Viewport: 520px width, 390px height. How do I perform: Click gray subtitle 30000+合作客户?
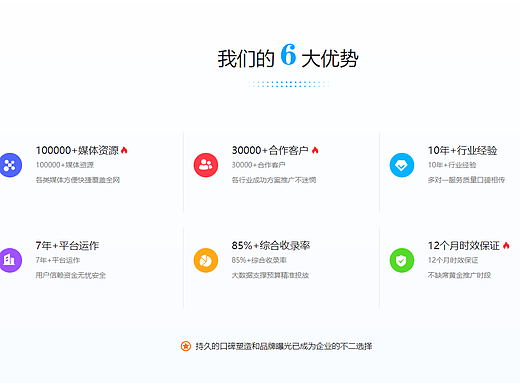[258, 165]
